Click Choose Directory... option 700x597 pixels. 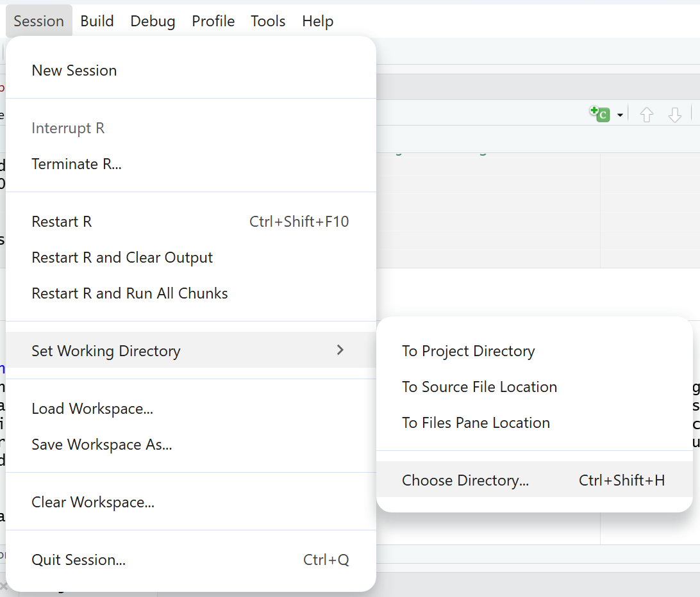(465, 480)
